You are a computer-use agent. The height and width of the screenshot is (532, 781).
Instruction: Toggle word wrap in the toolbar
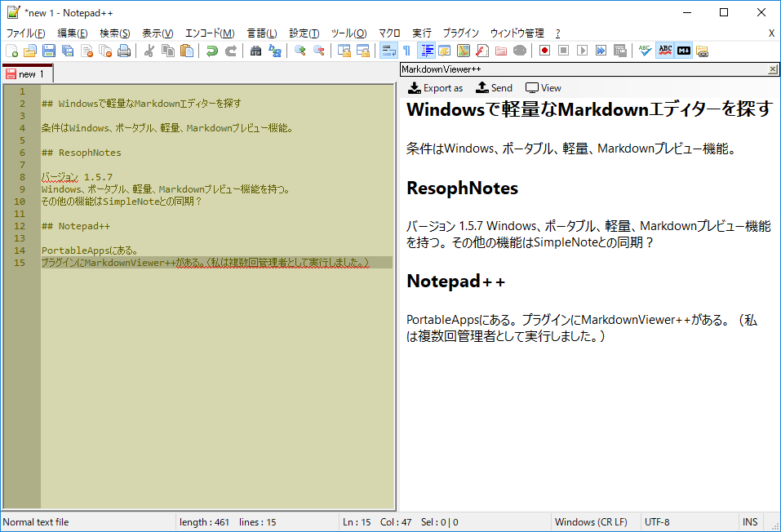coord(388,51)
